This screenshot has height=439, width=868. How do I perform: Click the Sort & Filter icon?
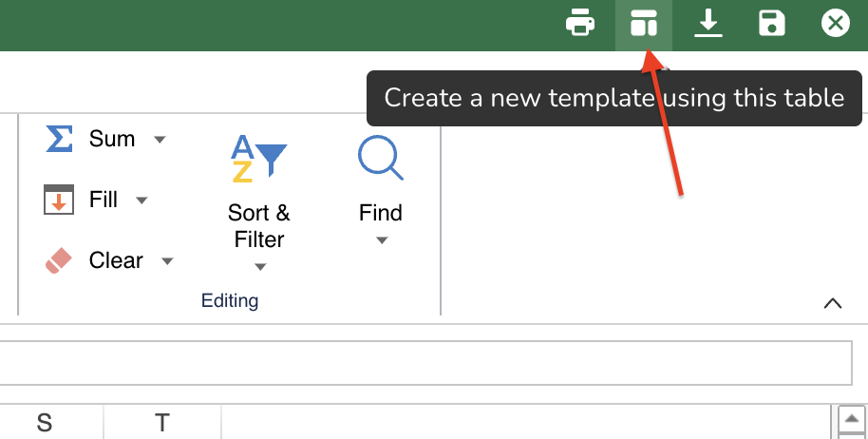tap(258, 158)
